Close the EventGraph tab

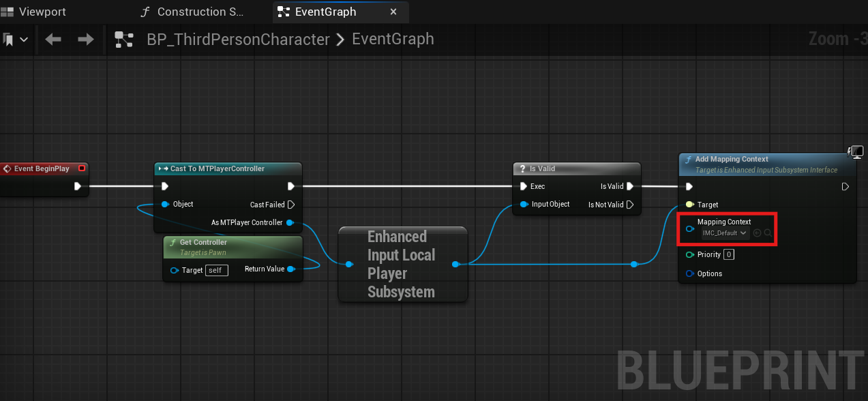coord(393,12)
